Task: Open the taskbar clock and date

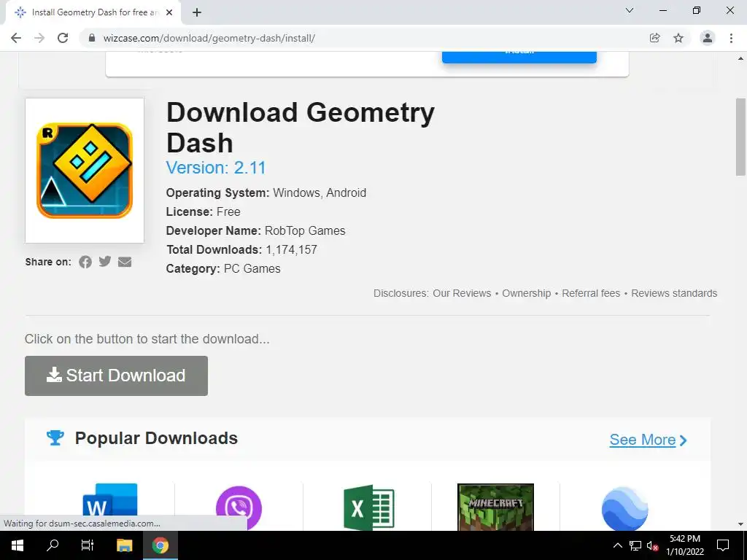Action: pos(685,545)
